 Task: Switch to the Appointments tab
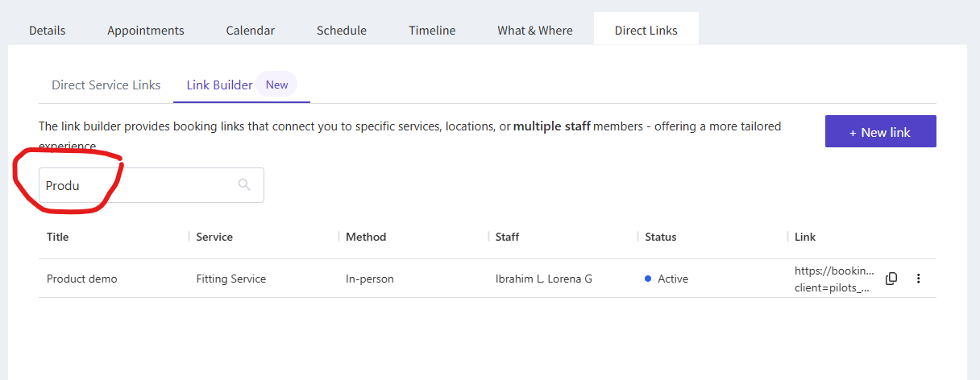pyautogui.click(x=146, y=31)
